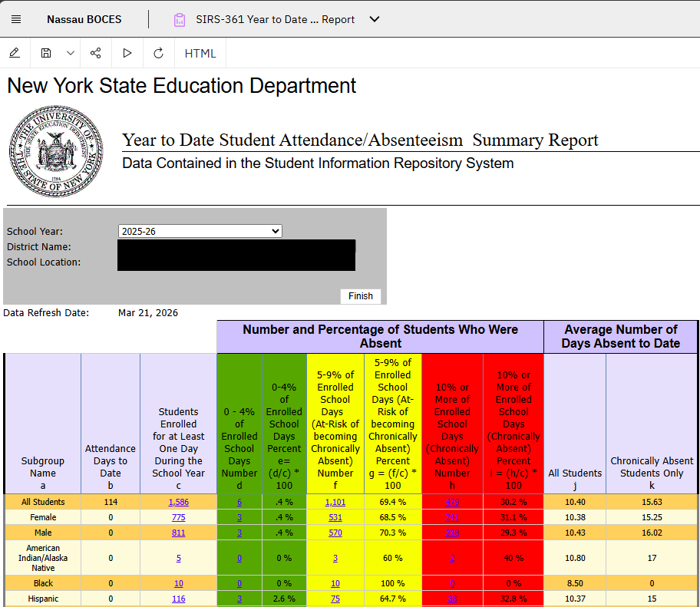
Task: Open American Indian enrolled link 5
Action: click(x=179, y=558)
